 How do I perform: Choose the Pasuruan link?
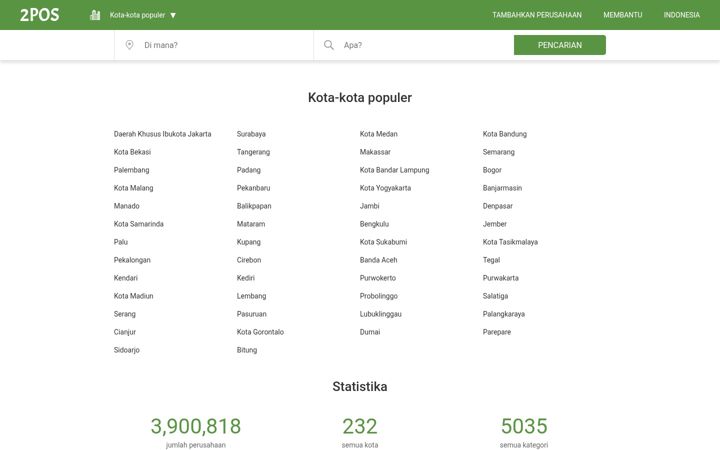pos(252,314)
